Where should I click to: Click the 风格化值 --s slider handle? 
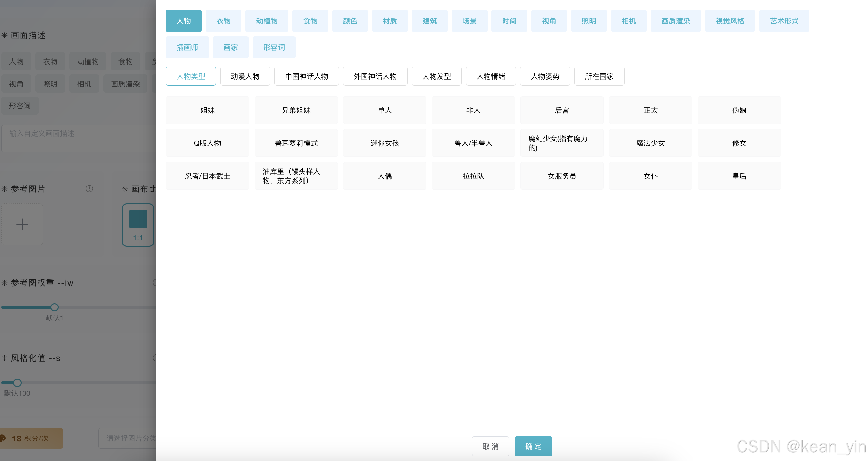[17, 382]
